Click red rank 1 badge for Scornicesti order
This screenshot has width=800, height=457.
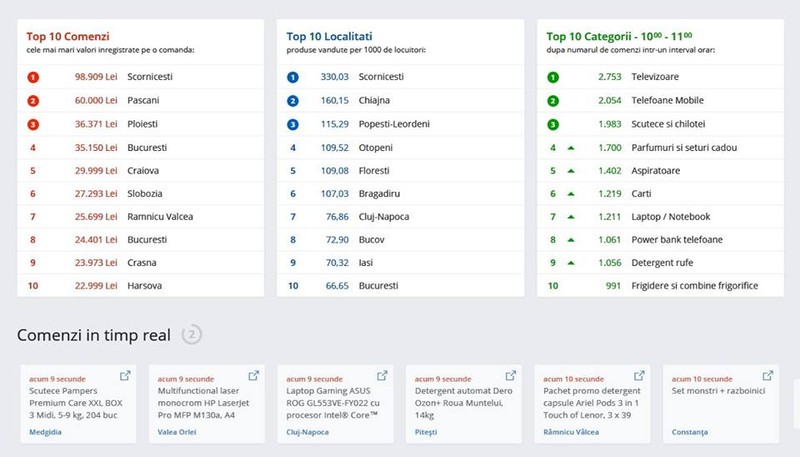33,77
